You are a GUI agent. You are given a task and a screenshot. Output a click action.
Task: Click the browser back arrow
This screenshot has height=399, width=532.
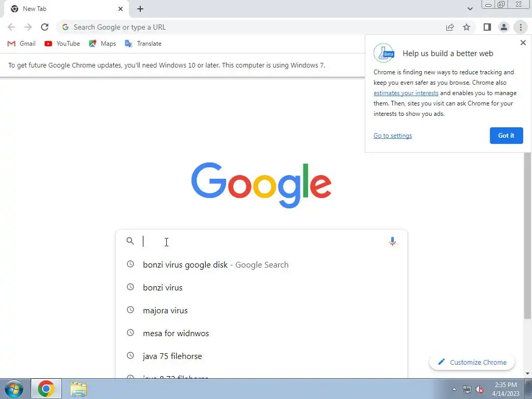(11, 27)
